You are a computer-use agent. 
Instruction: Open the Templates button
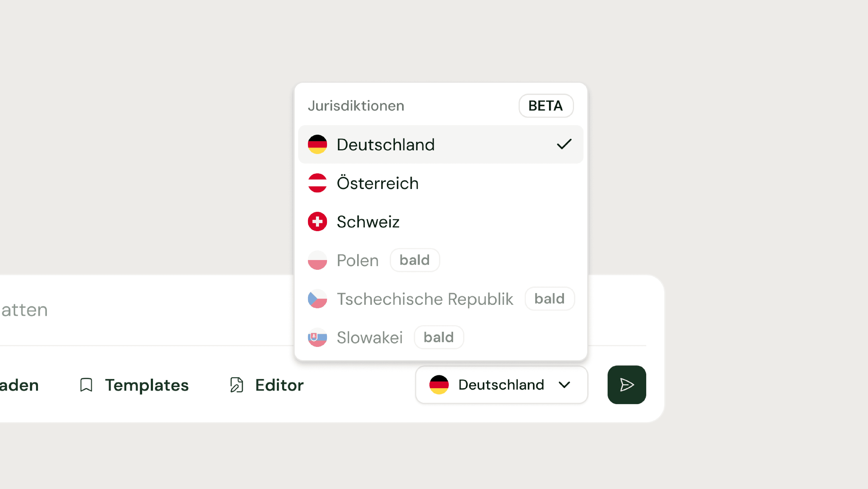pos(146,385)
